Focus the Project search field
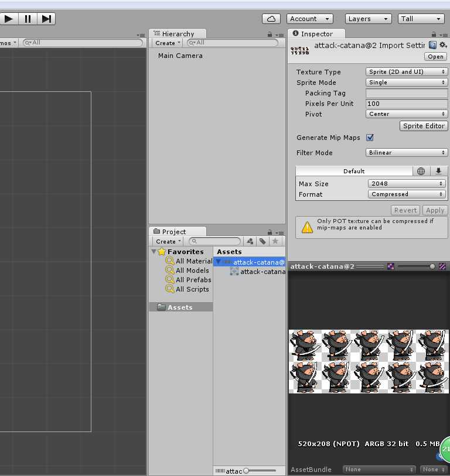Screen dimensions: 450x476 tap(214, 241)
